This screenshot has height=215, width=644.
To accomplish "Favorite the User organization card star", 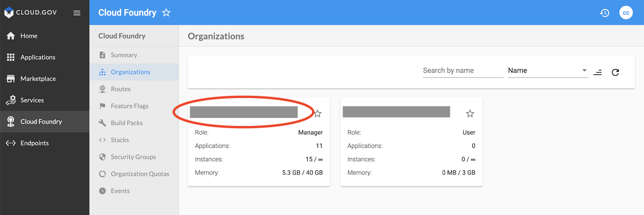I will pyautogui.click(x=470, y=114).
